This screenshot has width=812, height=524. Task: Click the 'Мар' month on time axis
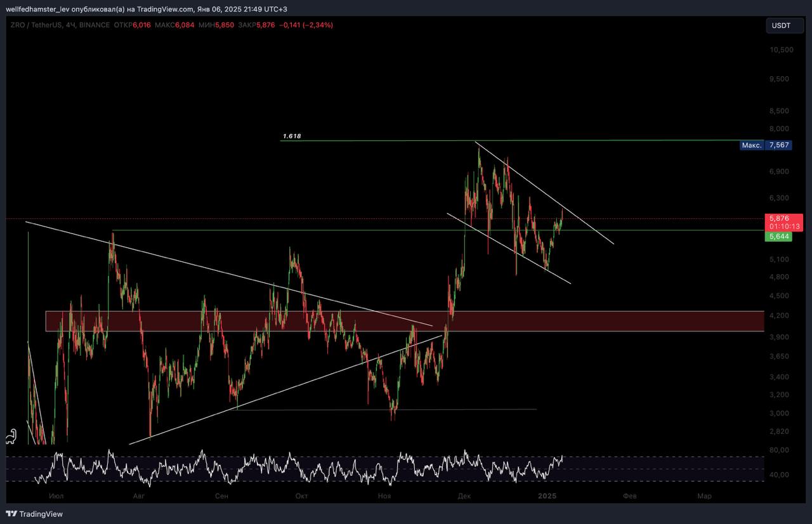click(704, 496)
